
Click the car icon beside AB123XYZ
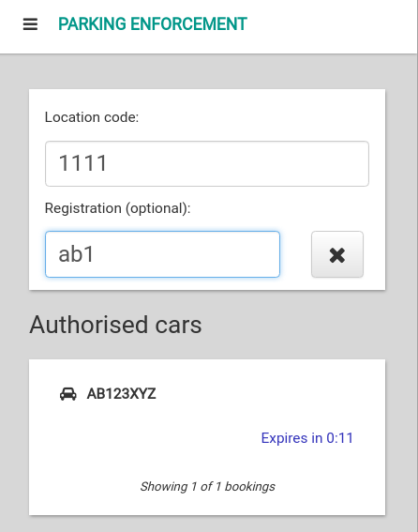point(67,394)
